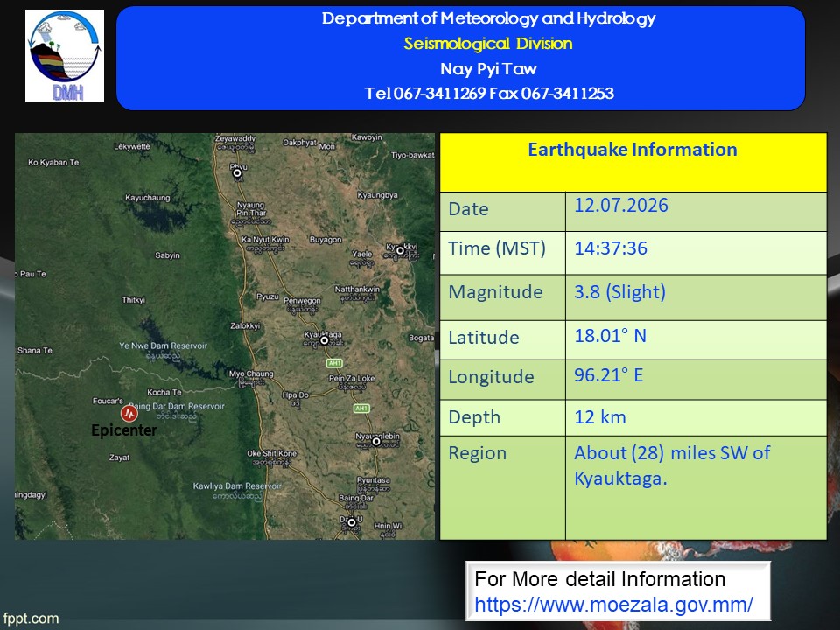The height and width of the screenshot is (630, 840).
Task: Click the 'Region' row label
Action: coord(478,453)
